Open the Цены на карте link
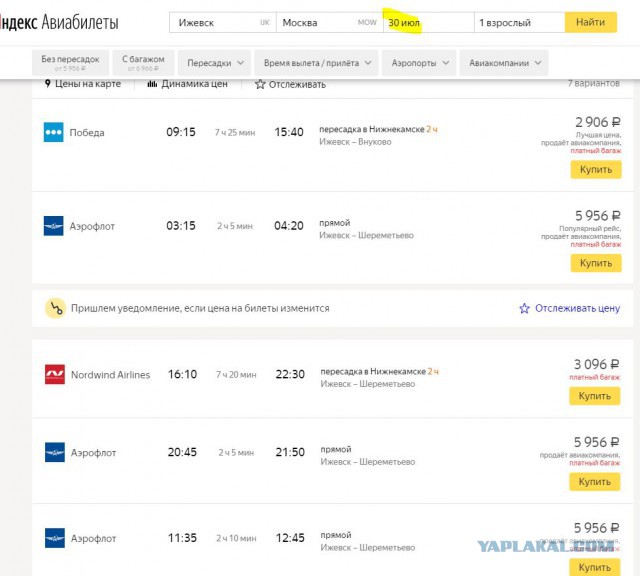 coord(88,84)
